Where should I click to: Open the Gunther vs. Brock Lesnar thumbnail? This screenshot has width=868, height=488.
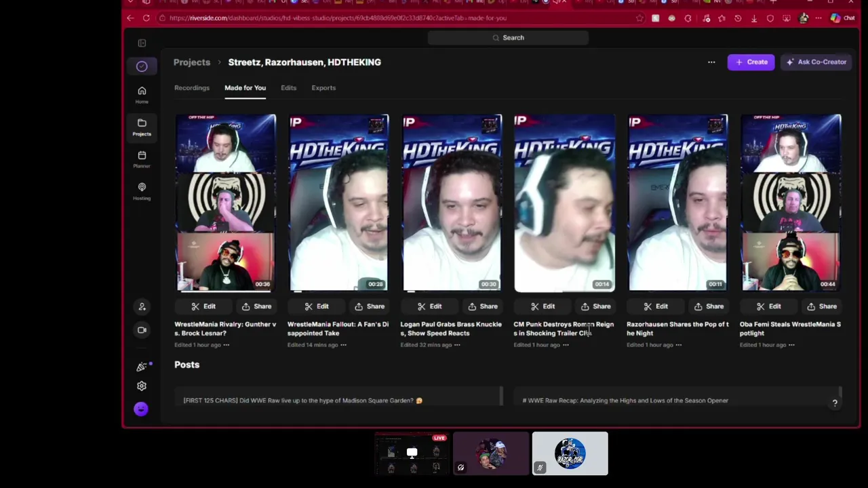coord(226,203)
